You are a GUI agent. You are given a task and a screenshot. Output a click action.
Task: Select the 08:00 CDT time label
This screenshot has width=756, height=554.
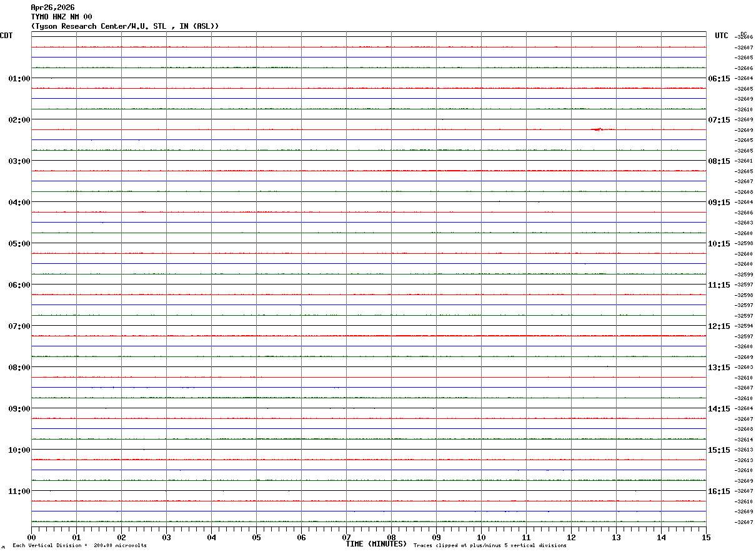point(19,368)
